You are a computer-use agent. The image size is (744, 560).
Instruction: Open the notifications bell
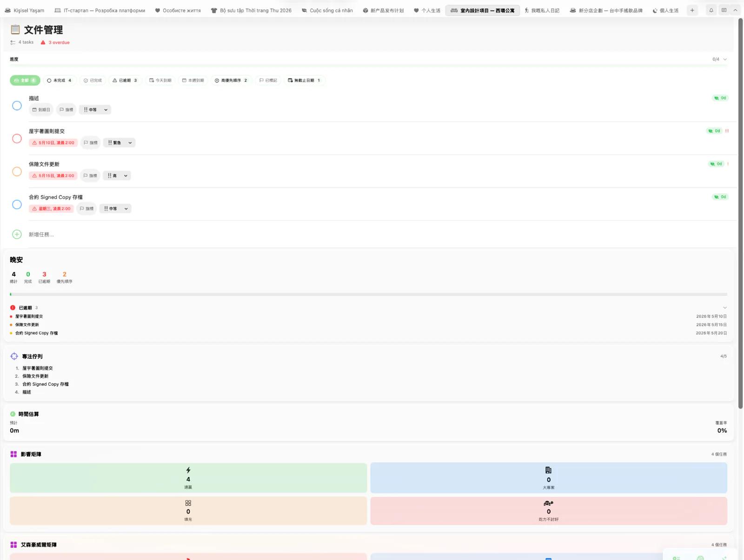pos(711,10)
